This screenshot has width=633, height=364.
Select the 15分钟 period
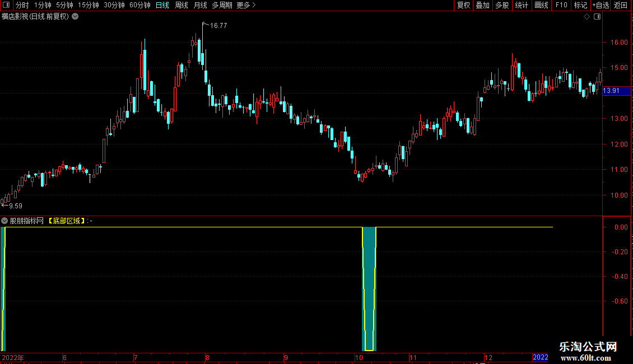(x=89, y=5)
